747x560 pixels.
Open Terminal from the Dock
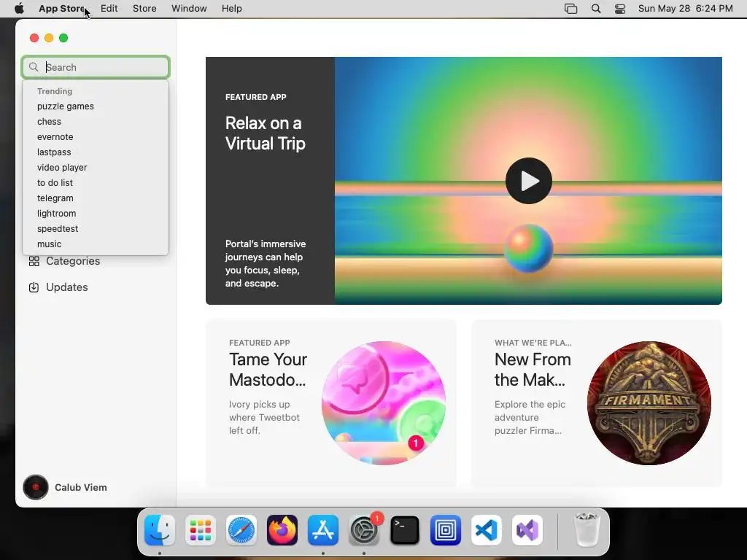405,530
